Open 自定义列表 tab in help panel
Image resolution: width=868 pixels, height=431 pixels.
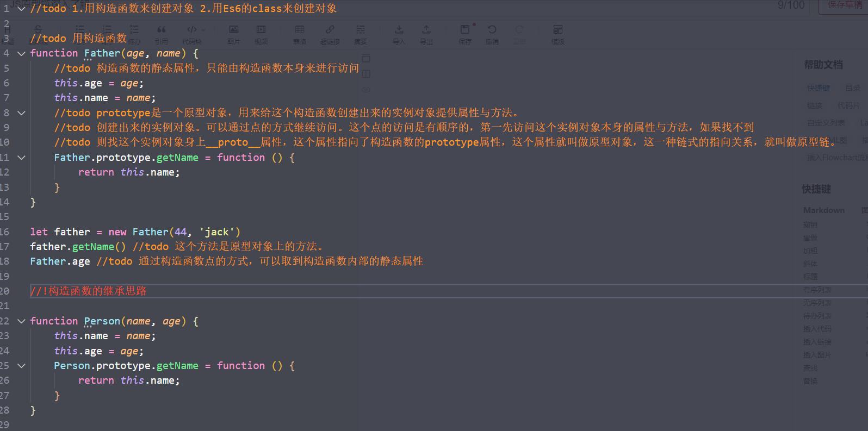pos(826,123)
